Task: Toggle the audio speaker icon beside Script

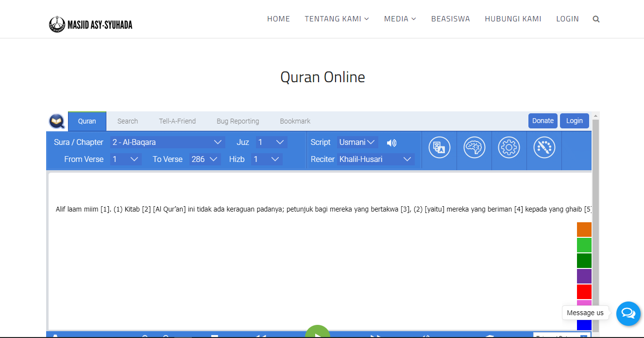Action: click(x=391, y=142)
